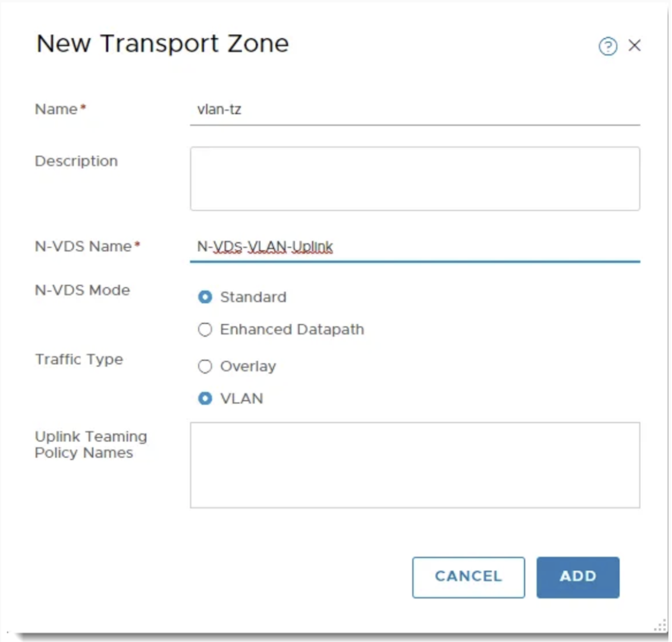Click the Name field label
672x642 pixels.
[56, 109]
